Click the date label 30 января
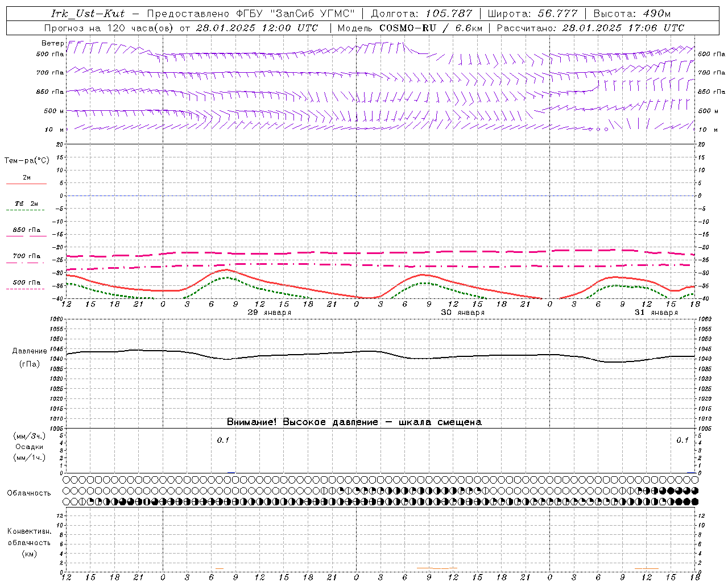728x582 pixels. click(x=463, y=313)
